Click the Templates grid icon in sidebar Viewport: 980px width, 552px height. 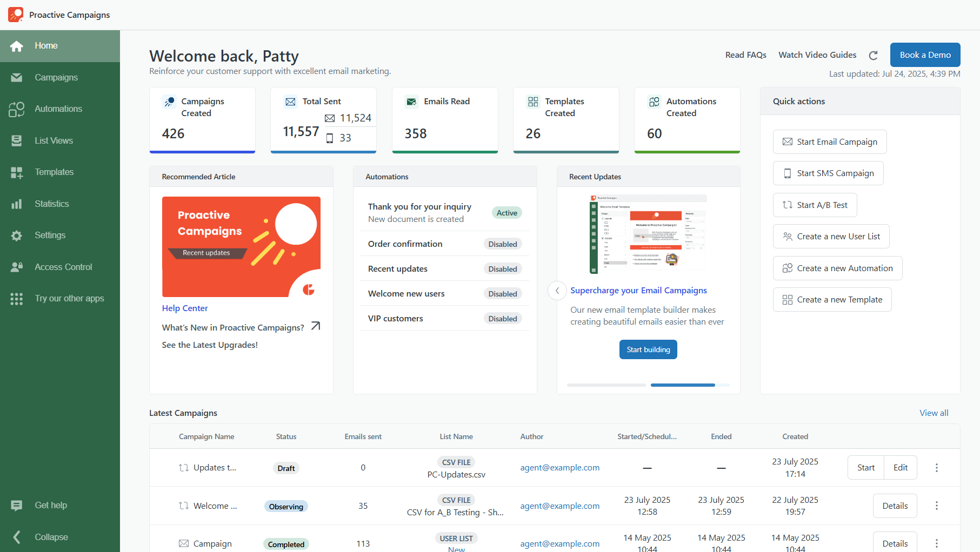coord(17,172)
